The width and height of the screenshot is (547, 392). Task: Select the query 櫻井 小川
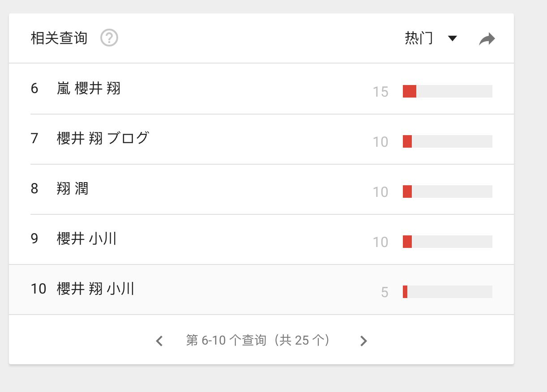click(86, 239)
